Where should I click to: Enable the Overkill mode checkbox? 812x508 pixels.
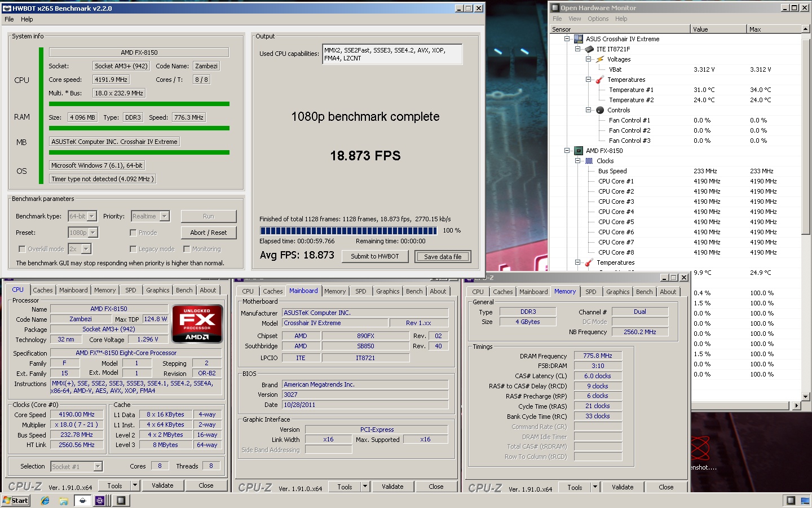(22, 249)
